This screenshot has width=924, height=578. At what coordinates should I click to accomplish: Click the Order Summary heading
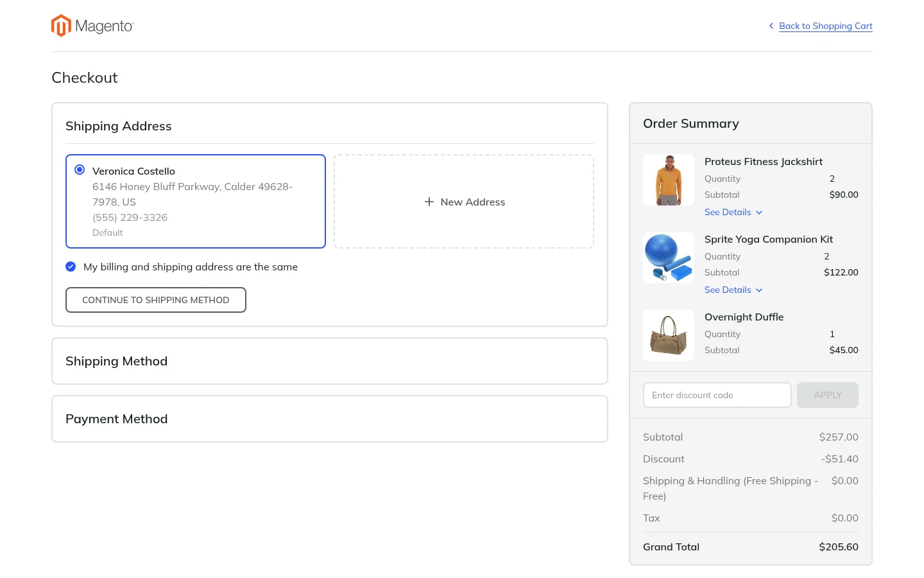pyautogui.click(x=691, y=123)
